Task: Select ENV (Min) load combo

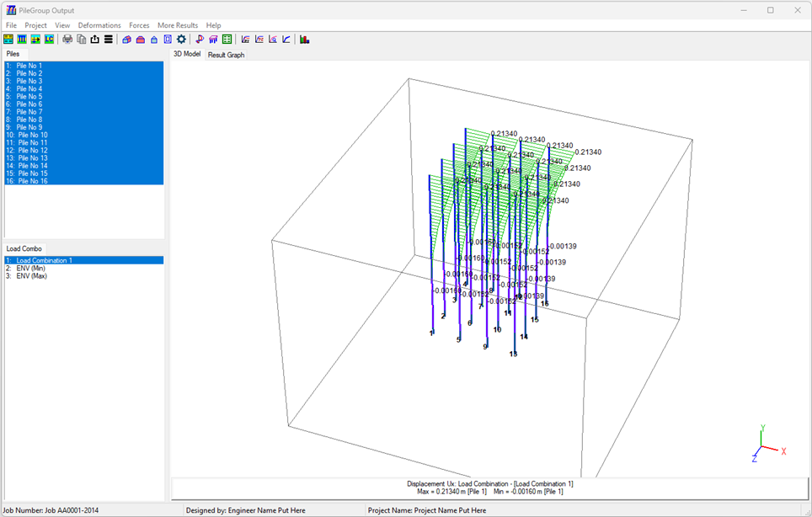Action: pos(84,268)
